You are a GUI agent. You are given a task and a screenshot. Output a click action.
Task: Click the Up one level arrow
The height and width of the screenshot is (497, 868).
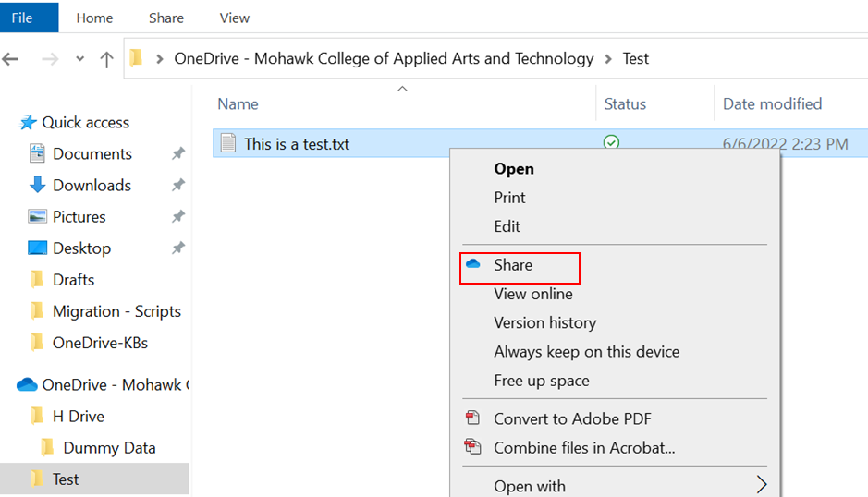tap(106, 59)
